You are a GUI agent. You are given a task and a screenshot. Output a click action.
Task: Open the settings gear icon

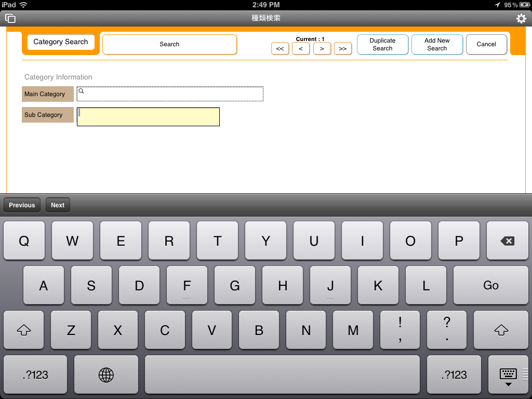point(521,19)
